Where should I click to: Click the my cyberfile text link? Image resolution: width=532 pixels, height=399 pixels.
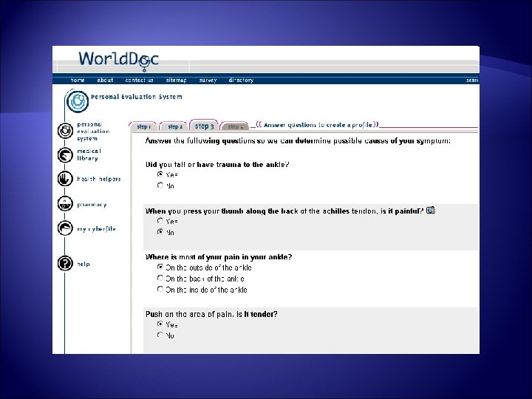[96, 229]
